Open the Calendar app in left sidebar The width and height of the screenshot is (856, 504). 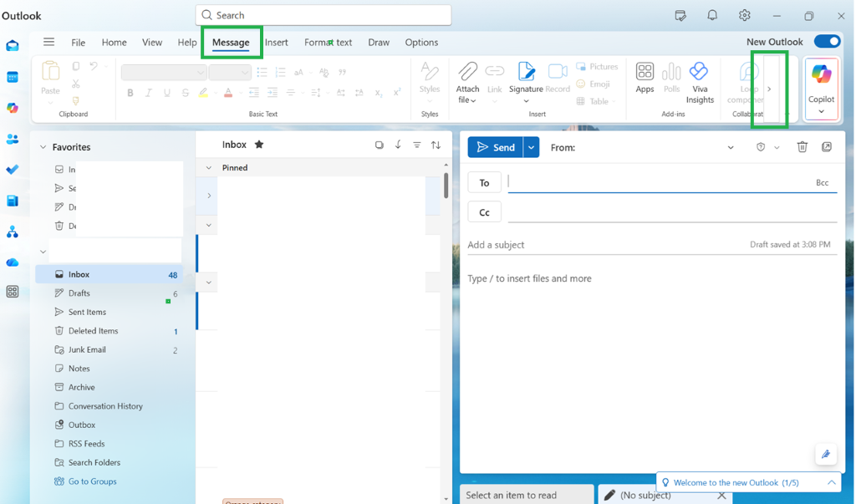[x=13, y=77]
